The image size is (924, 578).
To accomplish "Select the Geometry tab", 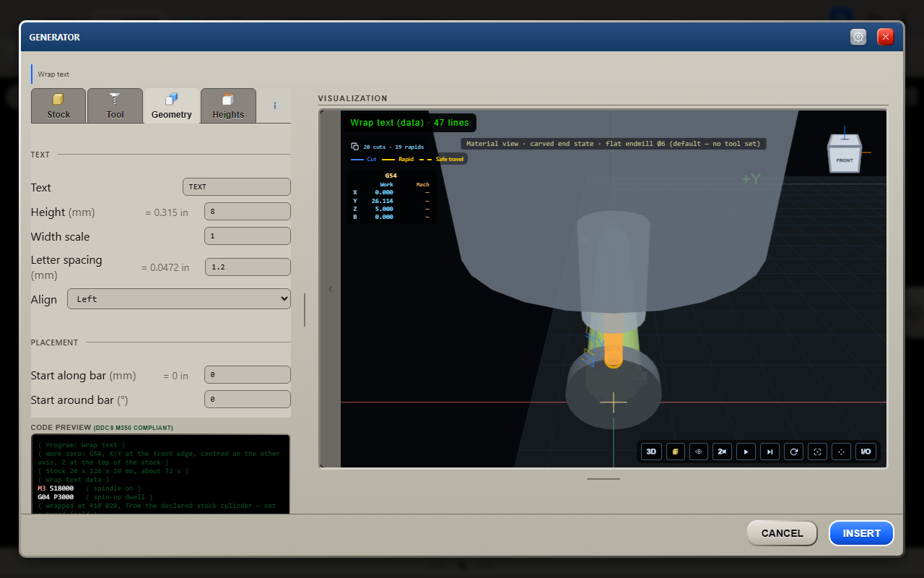I will pos(172,105).
